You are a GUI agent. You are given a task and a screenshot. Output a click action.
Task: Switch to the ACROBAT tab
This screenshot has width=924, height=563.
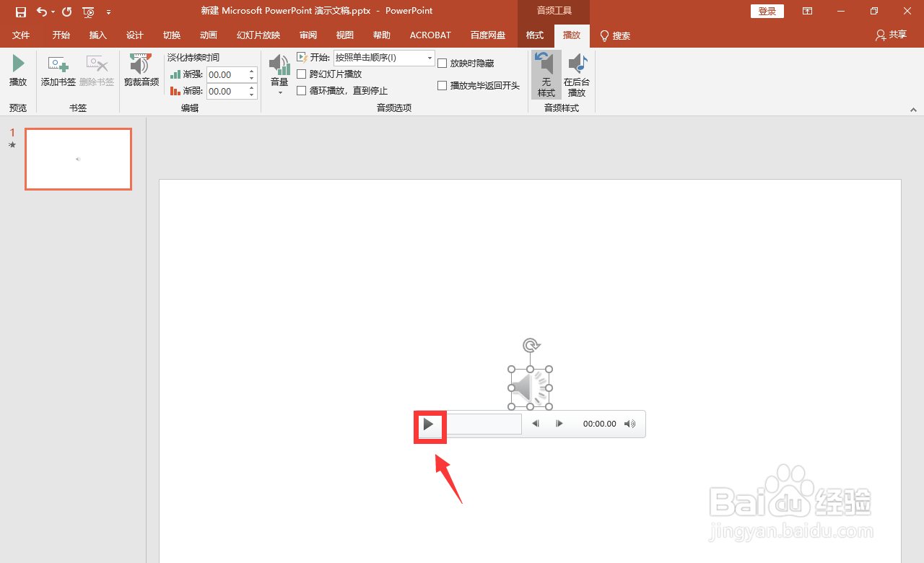point(430,35)
